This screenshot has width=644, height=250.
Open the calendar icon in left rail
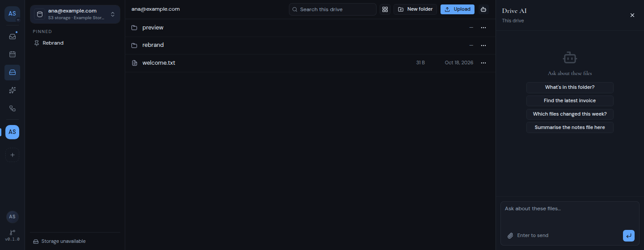[12, 54]
